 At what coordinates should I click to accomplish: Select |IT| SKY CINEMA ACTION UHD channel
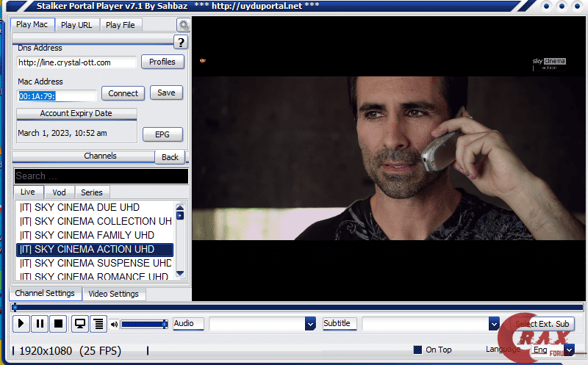point(95,249)
